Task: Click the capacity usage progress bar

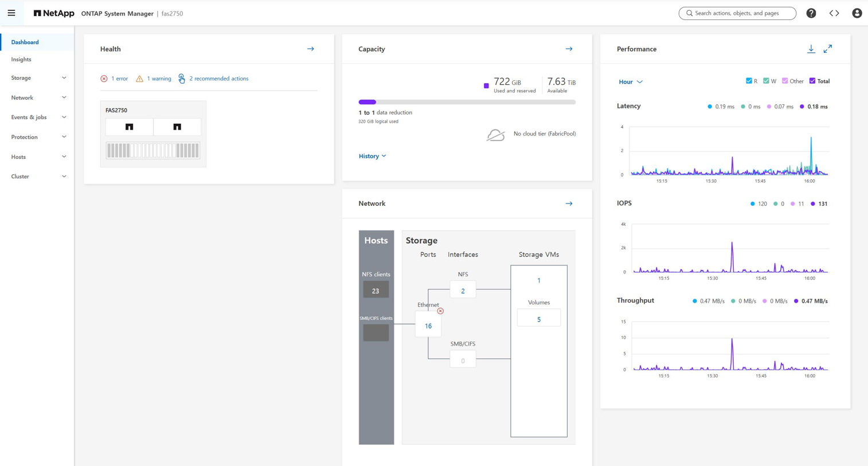Action: 467,102
